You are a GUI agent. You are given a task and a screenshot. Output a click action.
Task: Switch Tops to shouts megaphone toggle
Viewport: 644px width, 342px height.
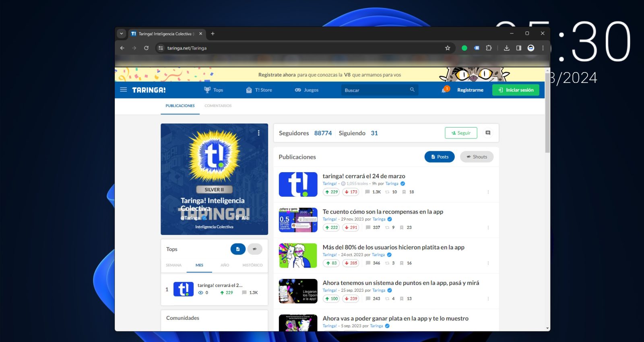pyautogui.click(x=255, y=249)
